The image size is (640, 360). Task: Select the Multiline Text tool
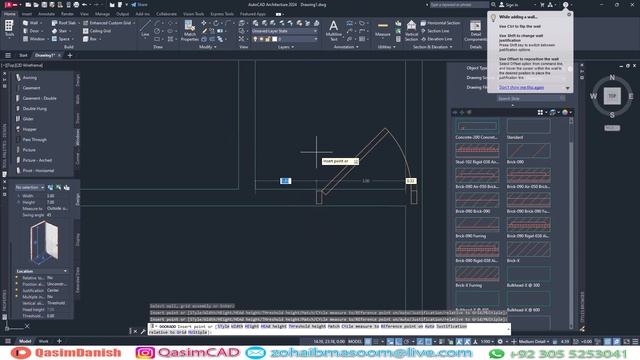pos(333,31)
